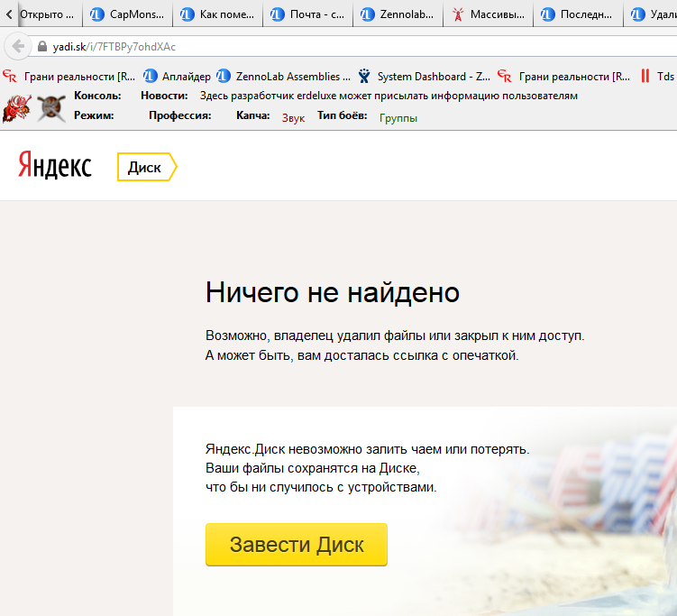Click the red Tds bookmark icon

pyautogui.click(x=645, y=77)
